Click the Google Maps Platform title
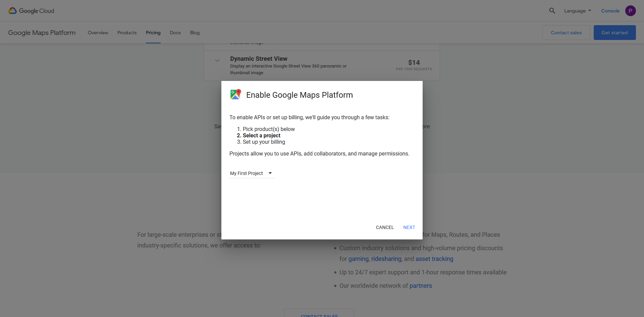Image resolution: width=644 pixels, height=317 pixels. [x=42, y=33]
